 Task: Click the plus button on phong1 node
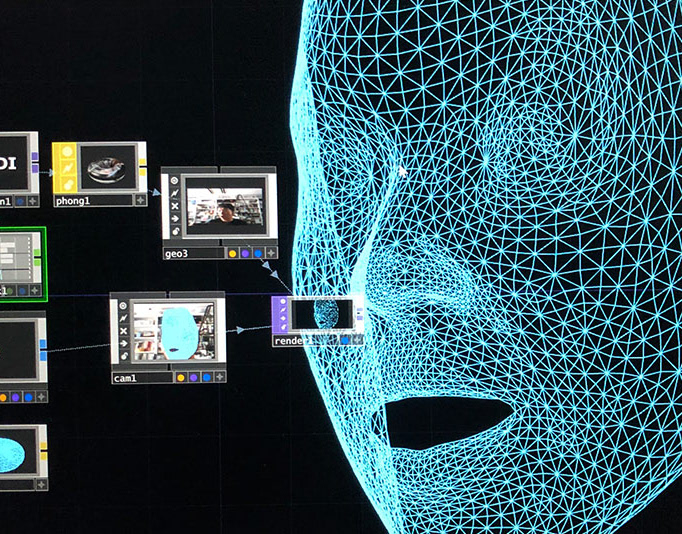point(140,200)
